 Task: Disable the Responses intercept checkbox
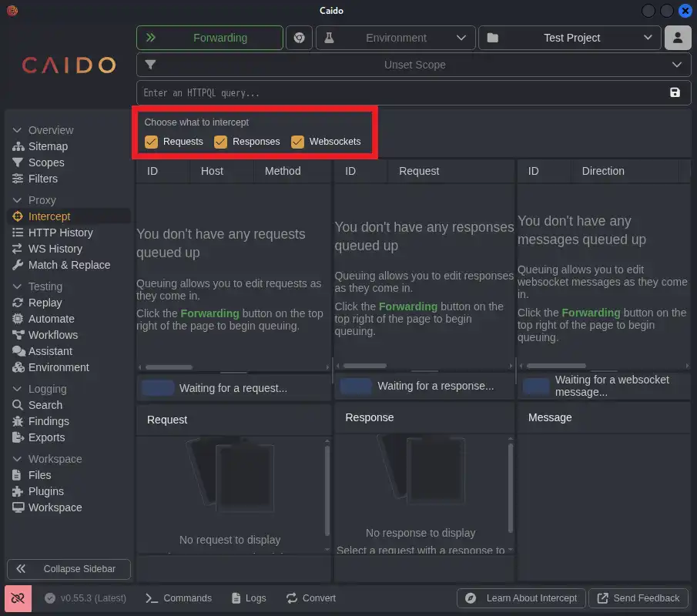(x=221, y=142)
